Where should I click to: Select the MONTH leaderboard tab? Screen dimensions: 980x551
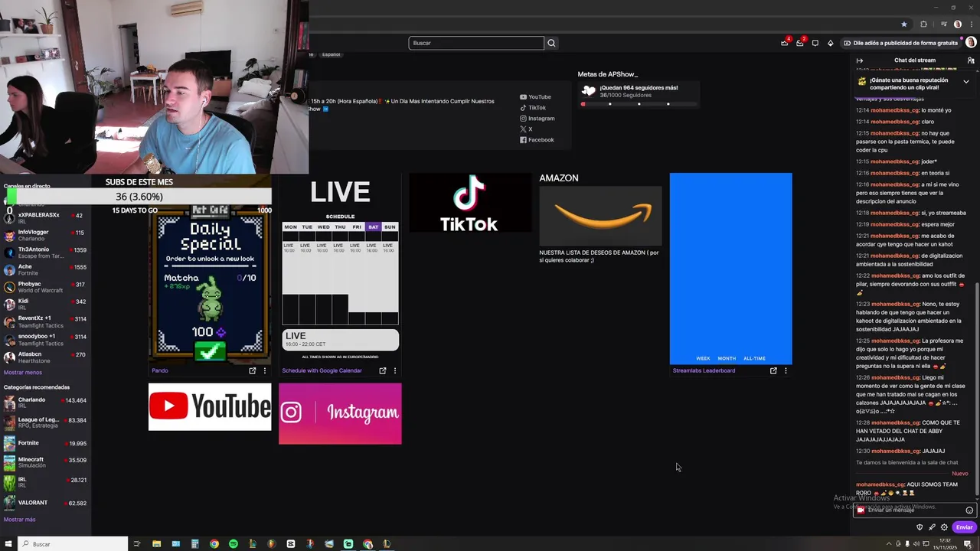click(727, 358)
